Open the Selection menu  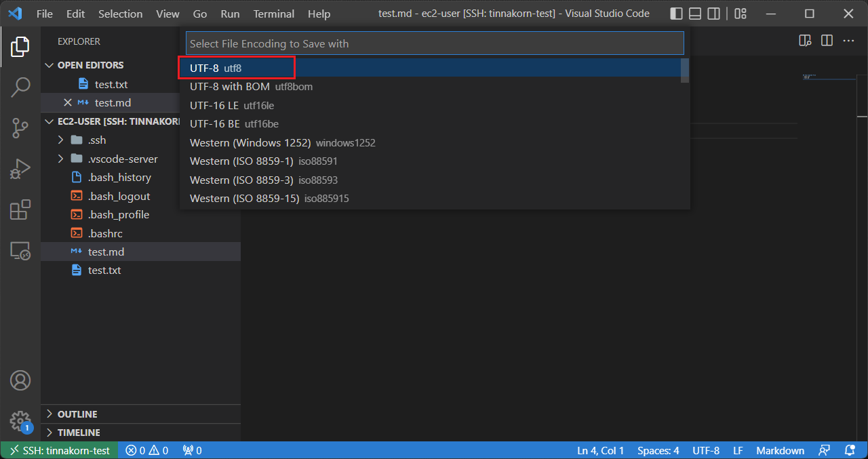120,14
